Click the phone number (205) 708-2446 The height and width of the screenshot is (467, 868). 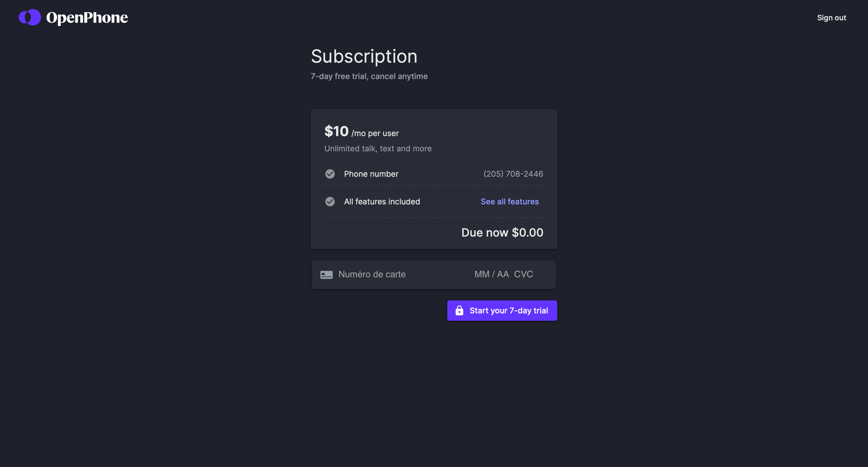tap(513, 174)
